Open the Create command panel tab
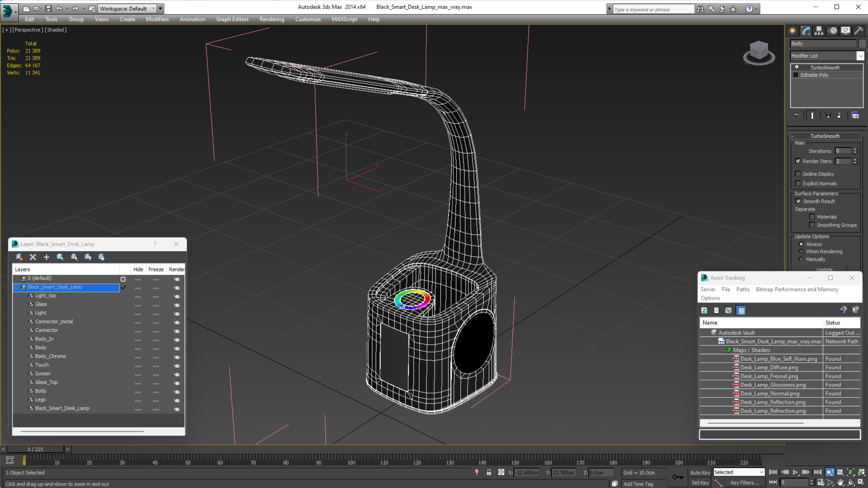Screen dimensions: 868x488 793,31
